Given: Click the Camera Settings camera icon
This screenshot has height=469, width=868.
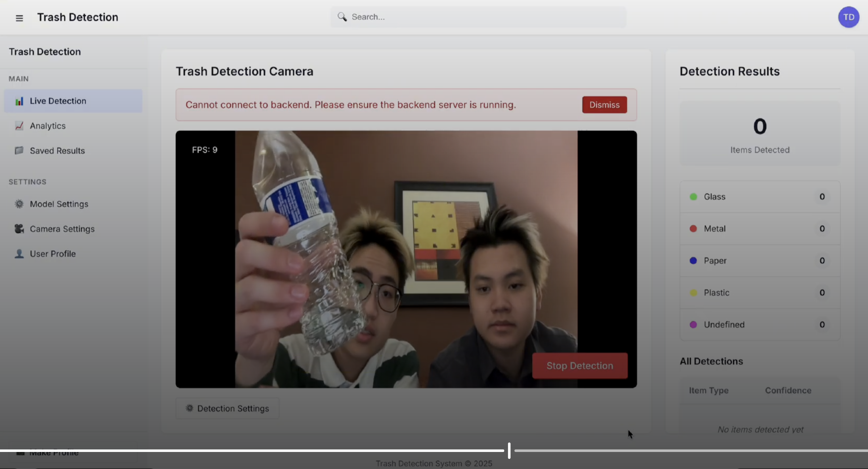Looking at the screenshot, I should pyautogui.click(x=19, y=229).
